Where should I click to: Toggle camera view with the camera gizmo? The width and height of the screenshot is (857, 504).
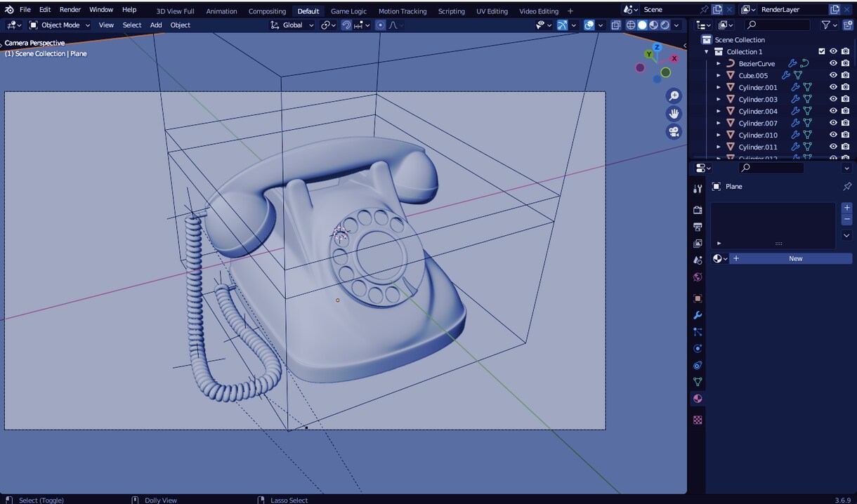[x=674, y=131]
